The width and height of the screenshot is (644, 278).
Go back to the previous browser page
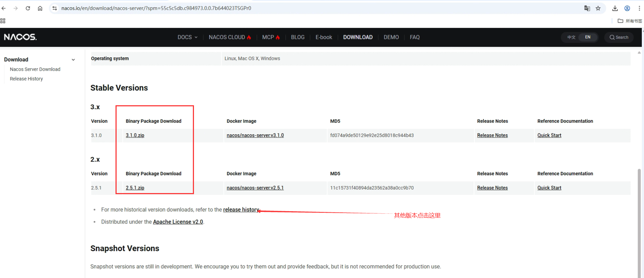[4, 8]
